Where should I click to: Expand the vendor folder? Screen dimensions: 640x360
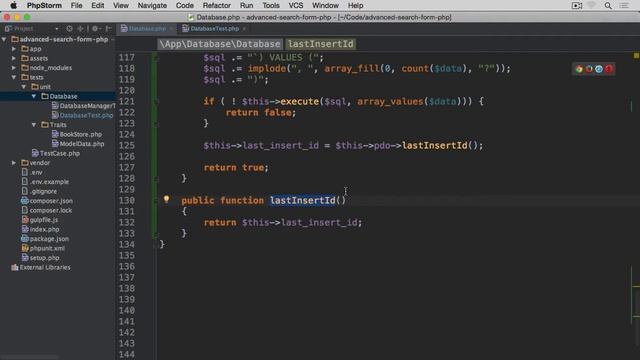tap(14, 162)
